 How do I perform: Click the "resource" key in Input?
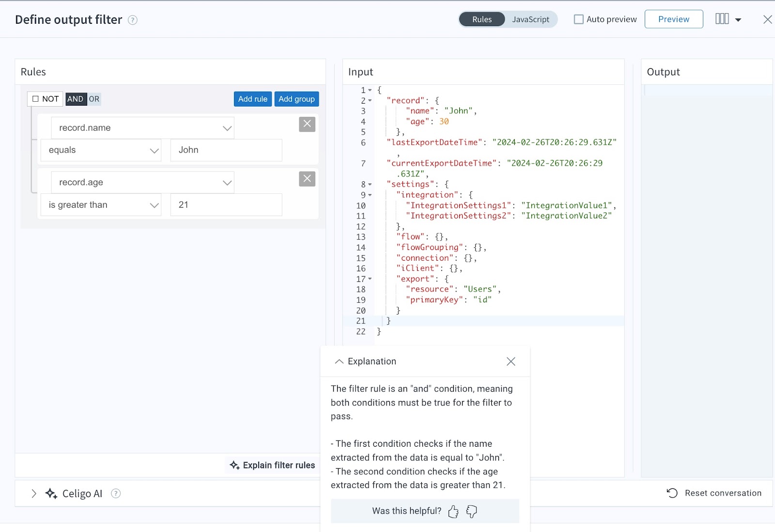coord(430,289)
